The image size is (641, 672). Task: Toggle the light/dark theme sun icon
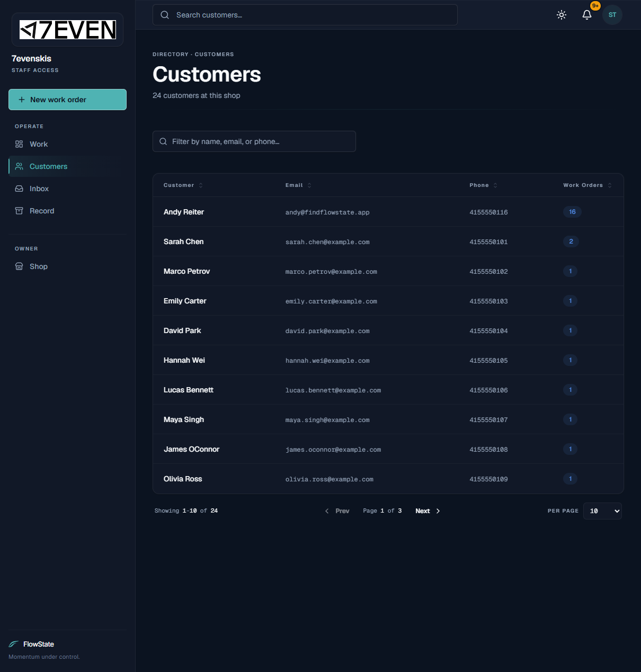(562, 15)
